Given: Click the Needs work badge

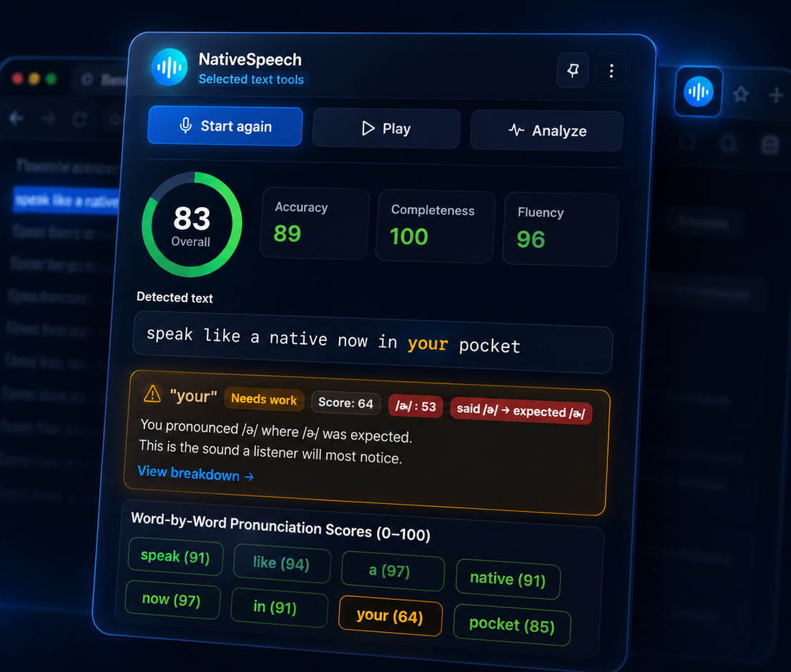Looking at the screenshot, I should tap(264, 399).
